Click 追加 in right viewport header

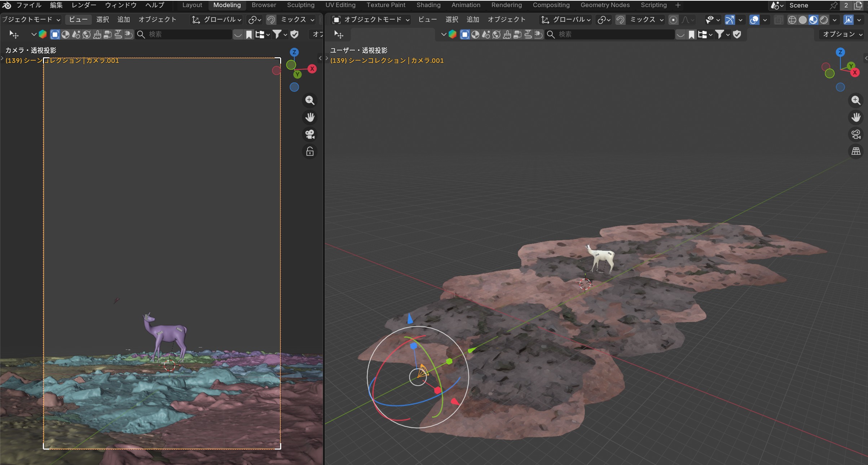(472, 20)
